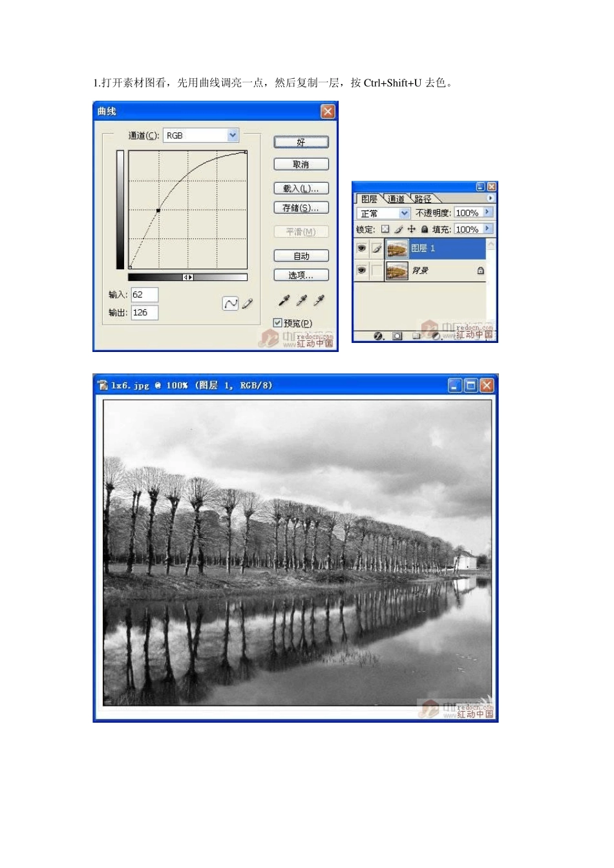Select the pencil draw-curve tool

(247, 304)
